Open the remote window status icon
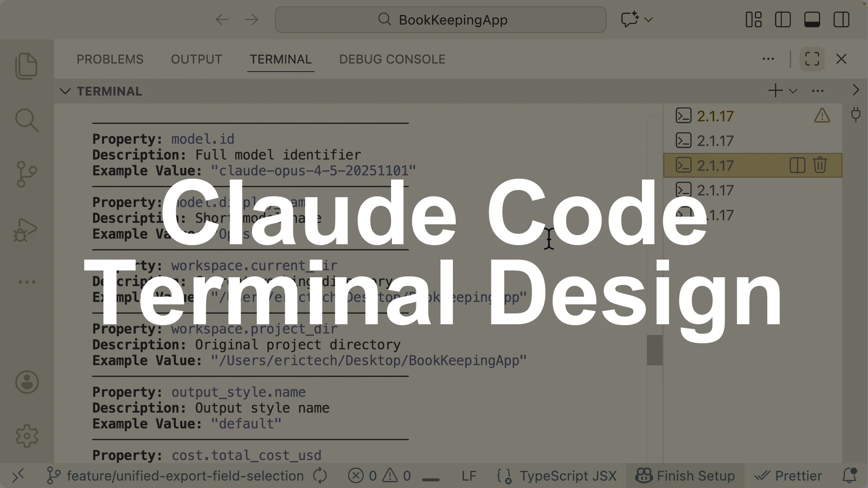The width and height of the screenshot is (868, 488). click(x=18, y=476)
